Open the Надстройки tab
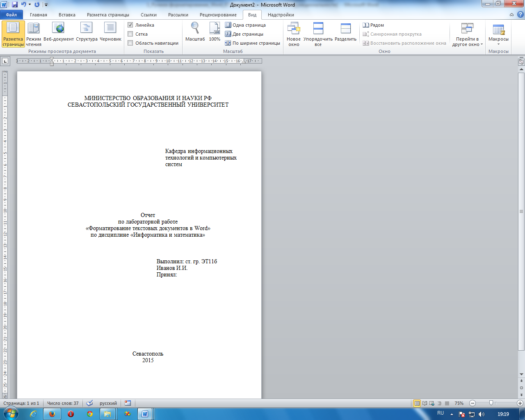 281,15
